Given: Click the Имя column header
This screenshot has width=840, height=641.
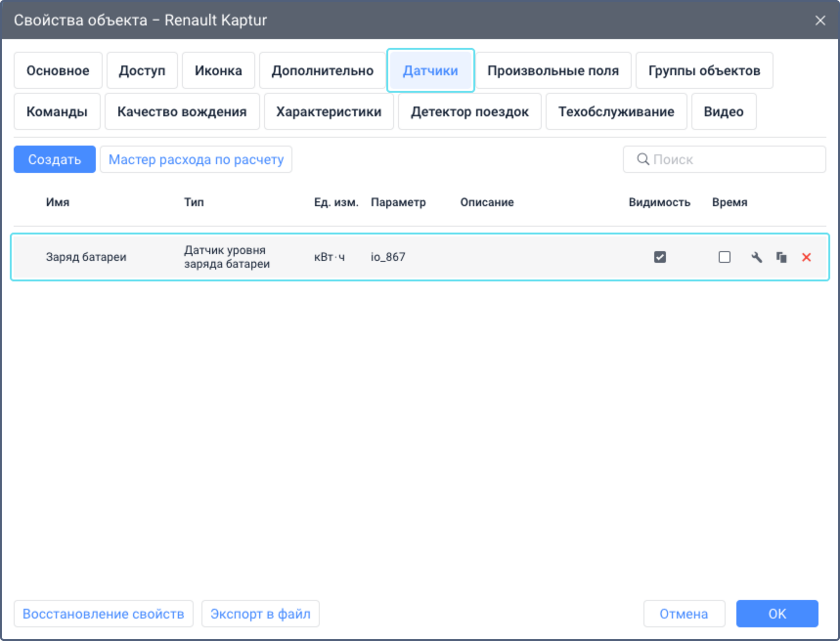Looking at the screenshot, I should click(58, 202).
